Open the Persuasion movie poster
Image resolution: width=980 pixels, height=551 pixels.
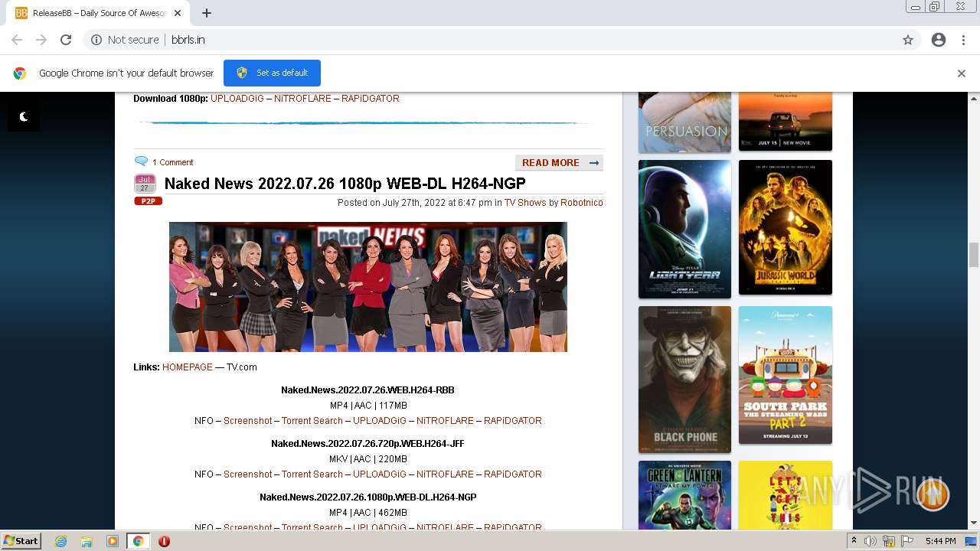(684, 122)
